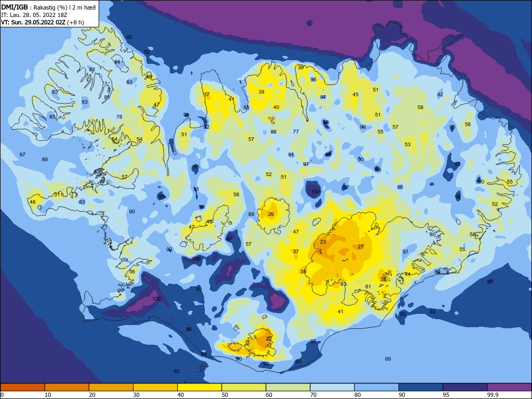Click the offshore value '87' in the west
This screenshot has height=399, width=532.
(x=22, y=154)
